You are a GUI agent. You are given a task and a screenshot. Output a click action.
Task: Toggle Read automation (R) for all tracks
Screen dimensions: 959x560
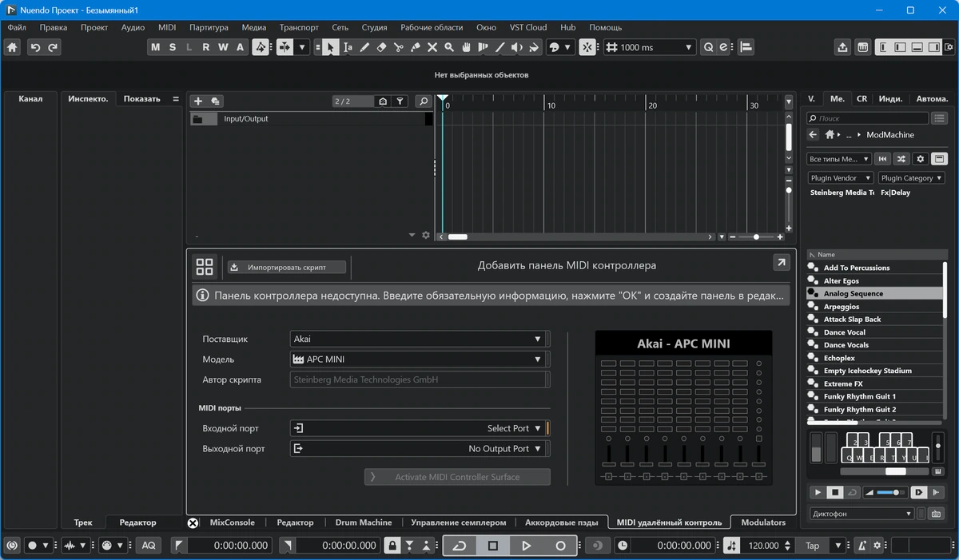206,47
